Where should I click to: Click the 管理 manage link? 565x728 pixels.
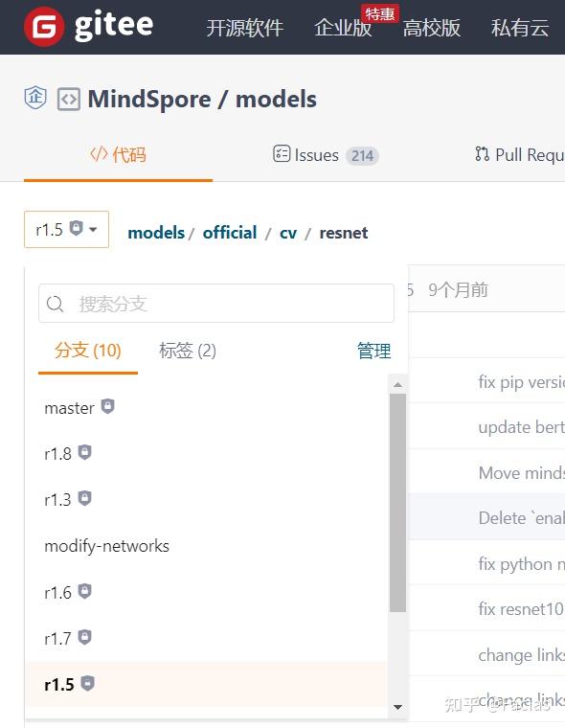point(373,351)
